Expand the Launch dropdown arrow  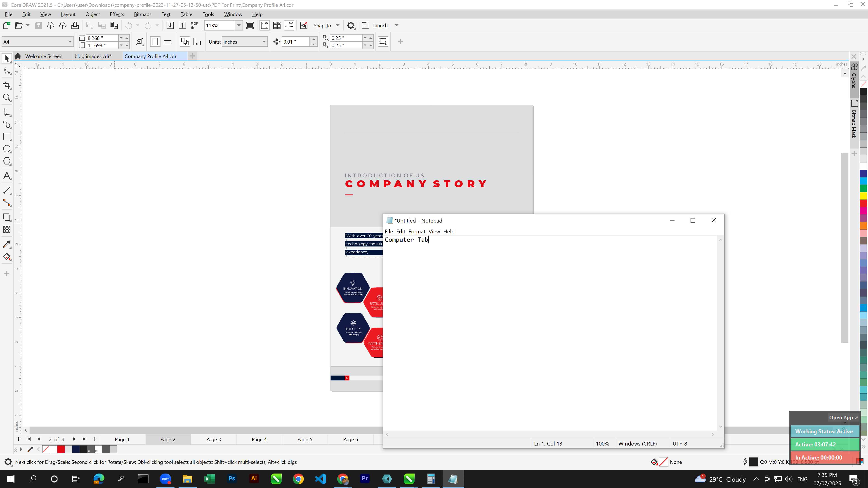click(397, 26)
